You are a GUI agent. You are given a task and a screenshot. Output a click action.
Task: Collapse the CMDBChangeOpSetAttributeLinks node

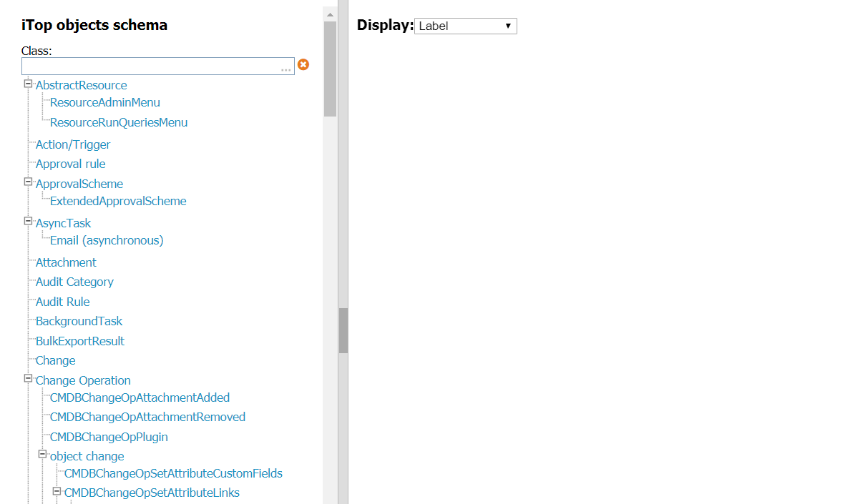(x=57, y=491)
